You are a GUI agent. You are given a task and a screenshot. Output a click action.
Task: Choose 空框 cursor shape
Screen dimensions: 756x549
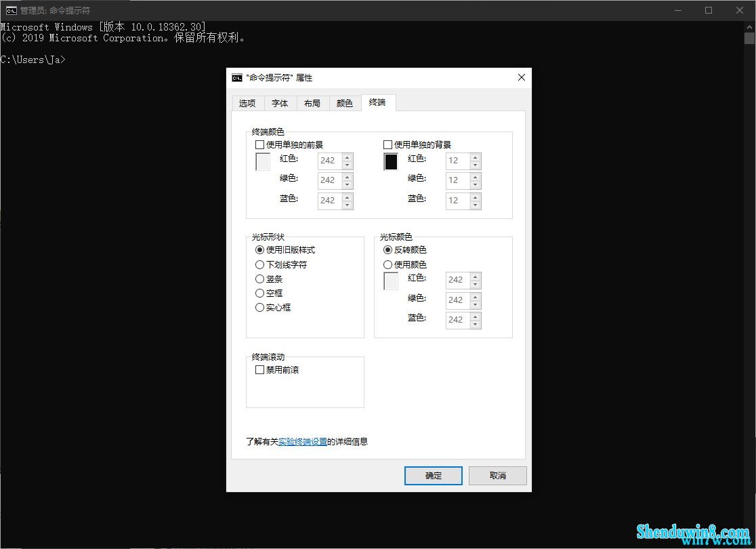259,293
